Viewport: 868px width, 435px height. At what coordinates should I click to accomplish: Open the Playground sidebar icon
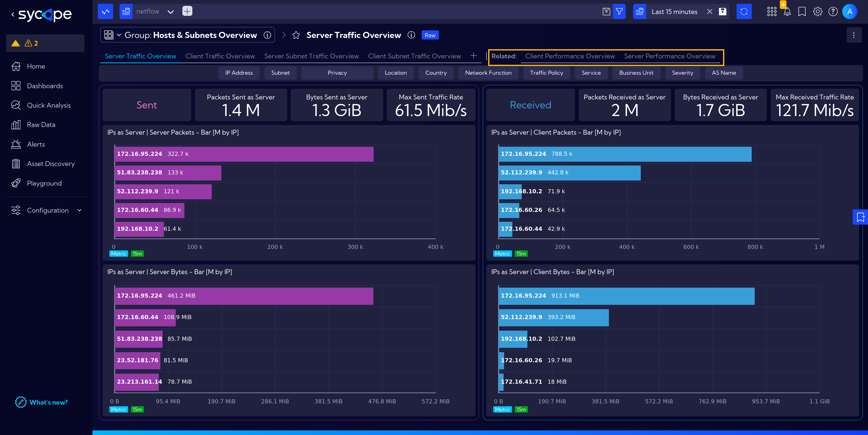(16, 183)
